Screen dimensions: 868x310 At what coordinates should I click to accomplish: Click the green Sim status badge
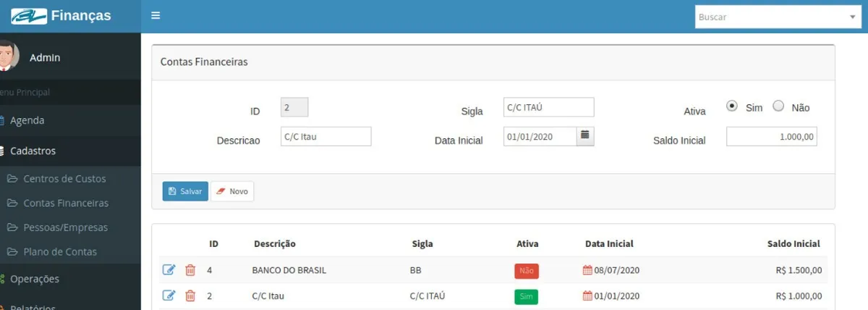526,296
